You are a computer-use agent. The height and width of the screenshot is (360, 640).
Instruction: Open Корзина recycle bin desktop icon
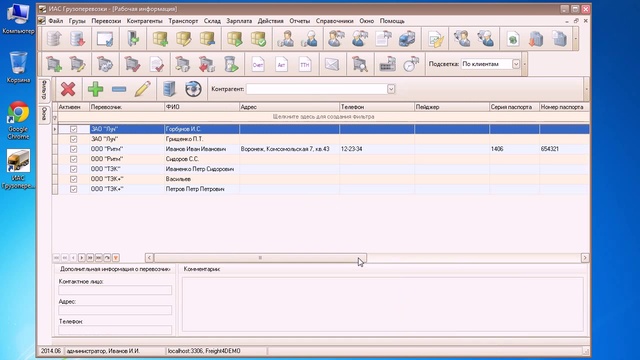[x=18, y=67]
